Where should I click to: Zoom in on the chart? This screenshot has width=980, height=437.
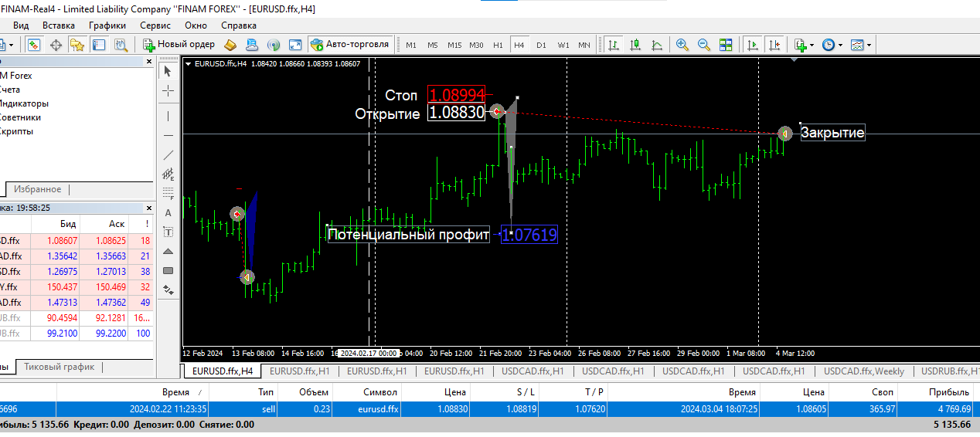pos(682,45)
